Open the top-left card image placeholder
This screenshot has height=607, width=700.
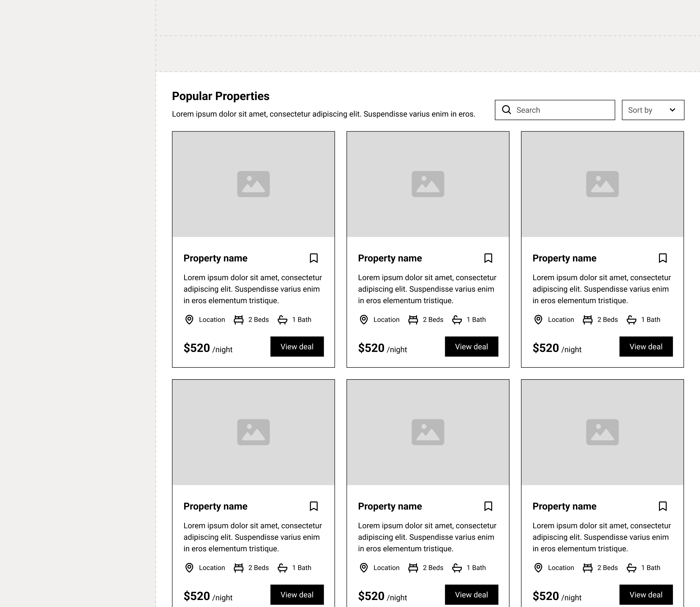click(253, 184)
